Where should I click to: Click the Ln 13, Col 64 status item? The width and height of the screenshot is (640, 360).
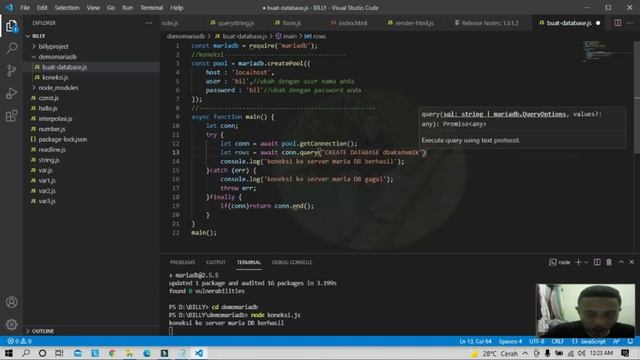click(x=475, y=341)
